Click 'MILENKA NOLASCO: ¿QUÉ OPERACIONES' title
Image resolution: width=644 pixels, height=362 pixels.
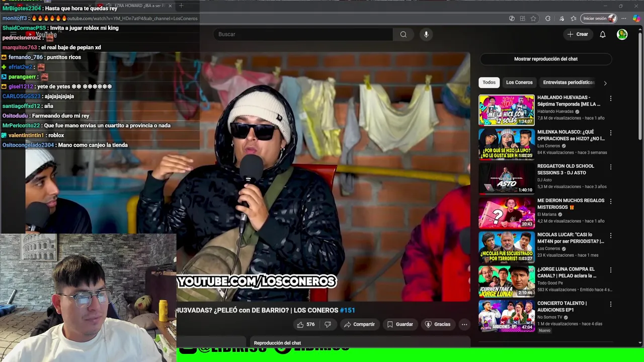pyautogui.click(x=571, y=135)
